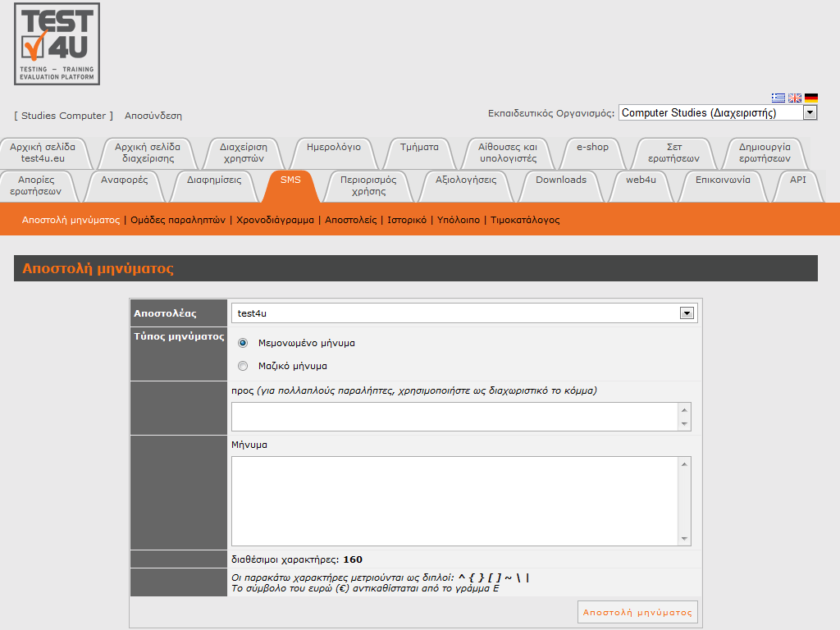Open the Σετ ερωτήσεων tab
Image resolution: width=840 pixels, height=630 pixels.
click(x=674, y=153)
